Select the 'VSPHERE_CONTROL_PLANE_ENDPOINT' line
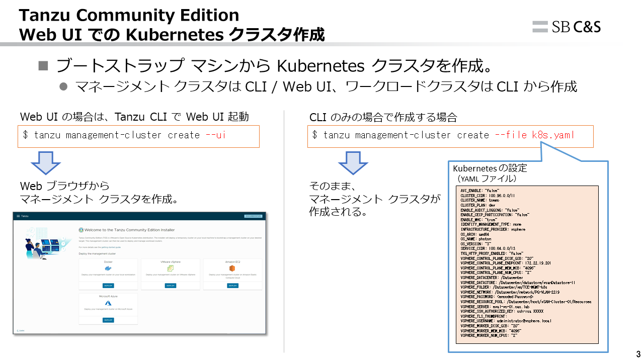Image resolution: width=644 pixels, height=362 pixels. tap(506, 263)
